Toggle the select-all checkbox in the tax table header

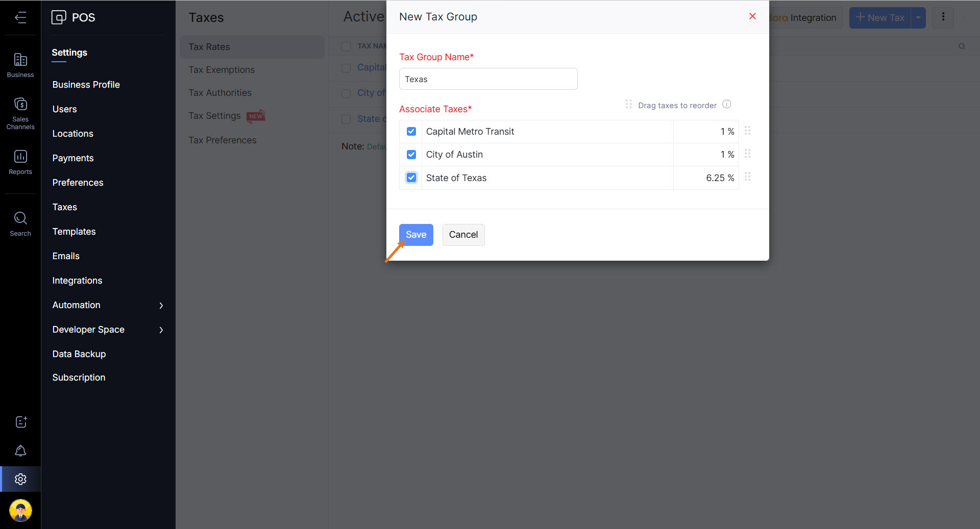(346, 46)
